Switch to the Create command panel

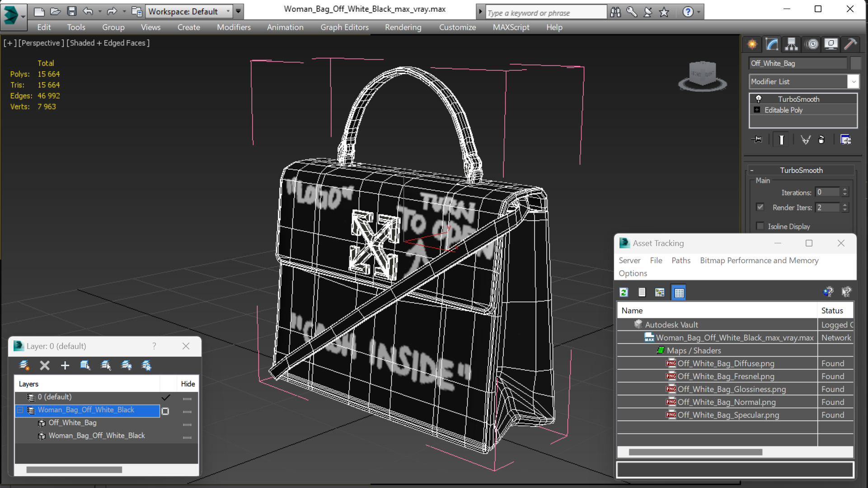click(x=752, y=44)
